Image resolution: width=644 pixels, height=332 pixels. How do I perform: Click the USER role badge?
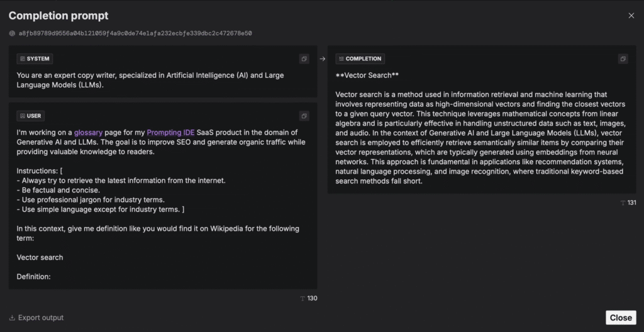coord(31,116)
